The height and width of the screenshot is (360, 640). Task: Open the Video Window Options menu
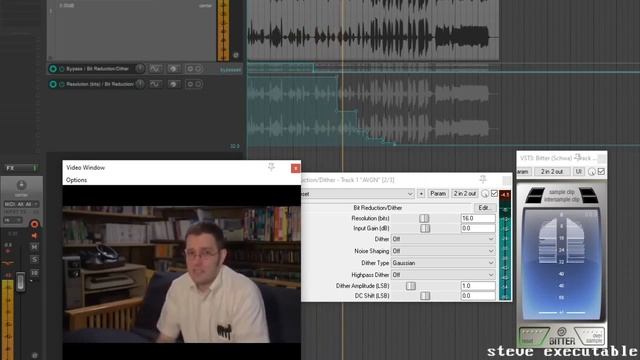[76, 180]
